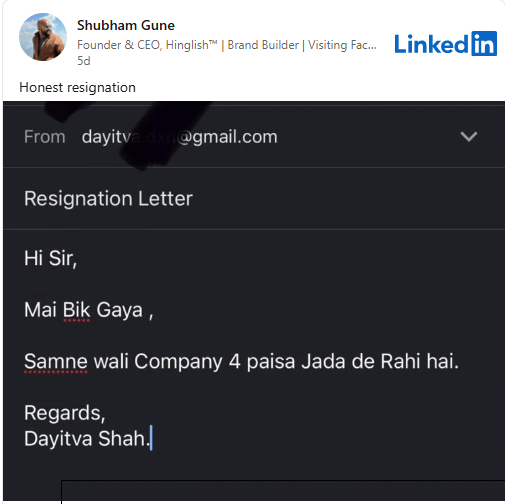Click the 5d post timestamp
505x504 pixels.
pos(84,61)
